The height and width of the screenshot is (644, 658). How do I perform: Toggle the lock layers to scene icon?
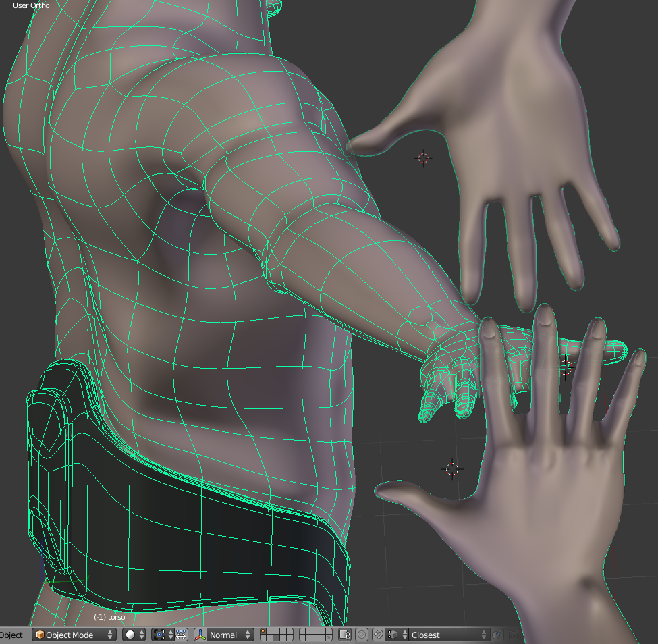pyautogui.click(x=345, y=635)
